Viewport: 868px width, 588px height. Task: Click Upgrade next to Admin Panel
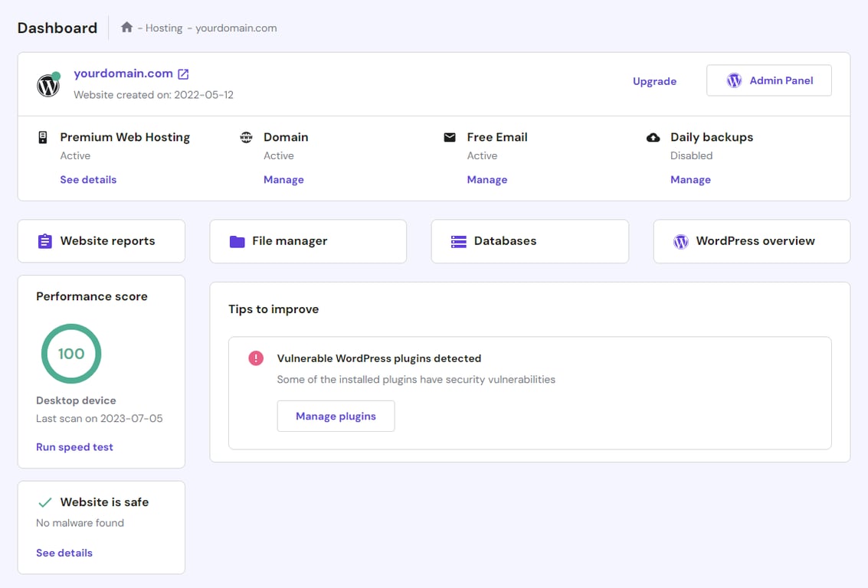[654, 80]
